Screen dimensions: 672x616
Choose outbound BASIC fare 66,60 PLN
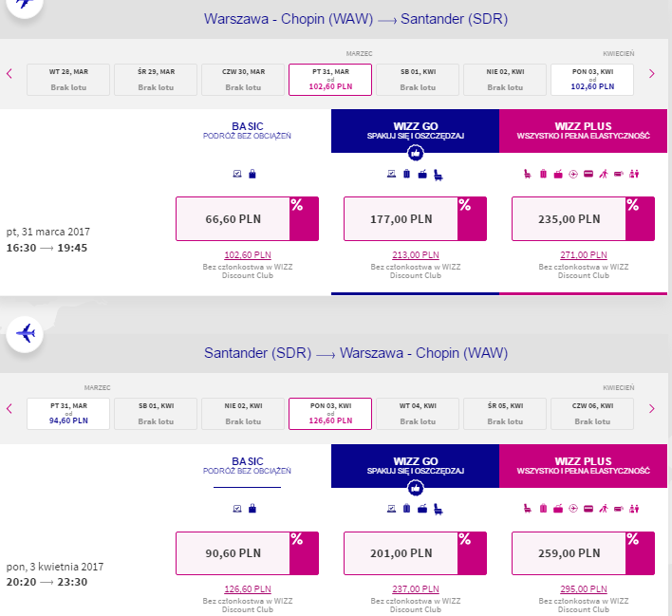click(x=248, y=218)
